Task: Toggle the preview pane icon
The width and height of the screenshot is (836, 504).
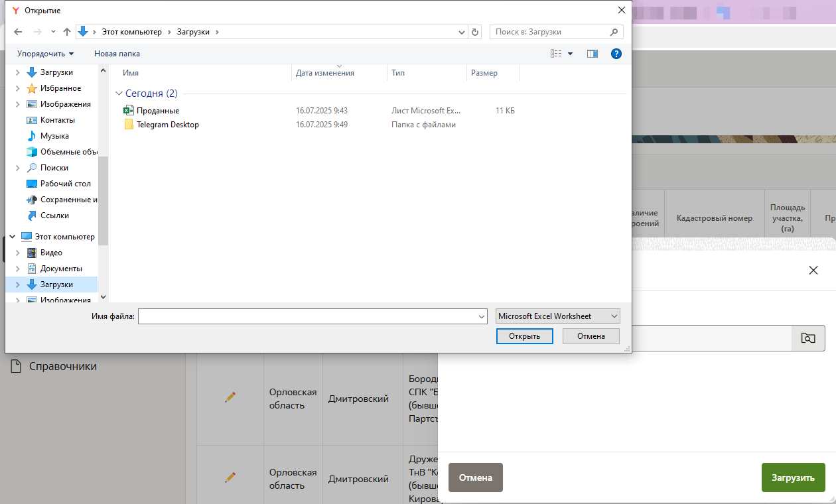Action: 592,54
